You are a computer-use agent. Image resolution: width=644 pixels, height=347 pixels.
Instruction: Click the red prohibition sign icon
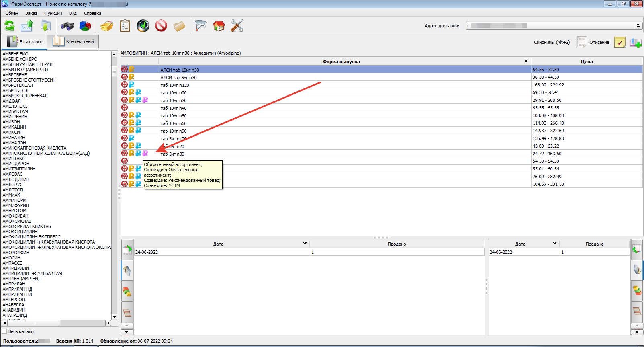[161, 26]
